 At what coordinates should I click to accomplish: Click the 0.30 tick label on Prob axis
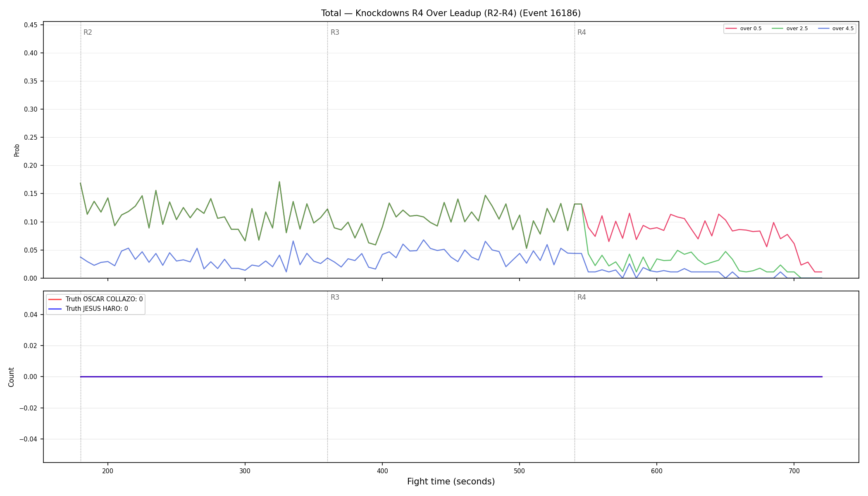click(x=31, y=110)
